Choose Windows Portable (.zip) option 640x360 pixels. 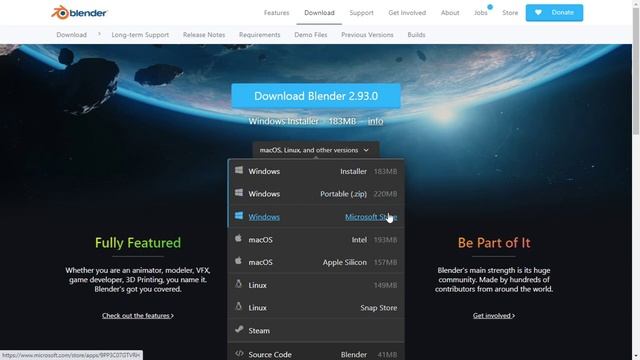pyautogui.click(x=316, y=194)
